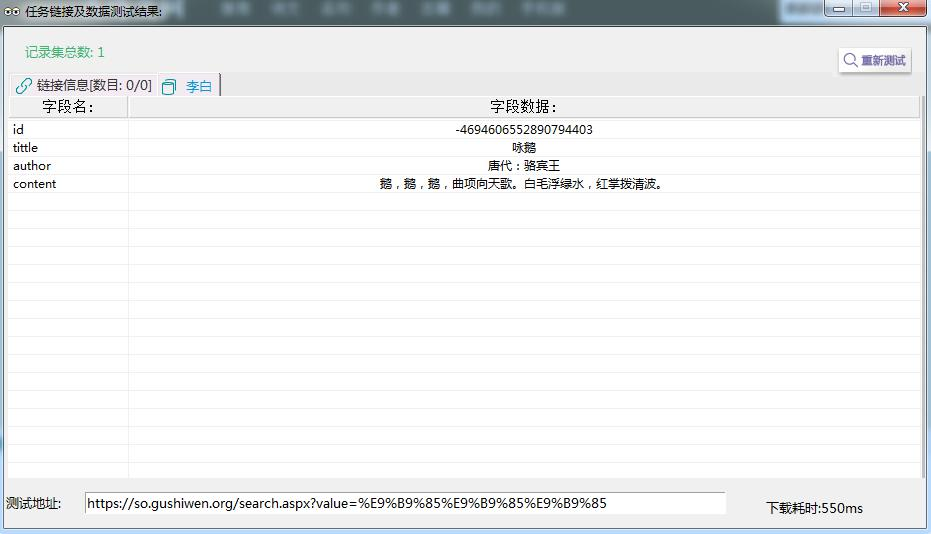This screenshot has width=931, height=534.
Task: Click the title value 咏鹅
Action: [x=524, y=147]
